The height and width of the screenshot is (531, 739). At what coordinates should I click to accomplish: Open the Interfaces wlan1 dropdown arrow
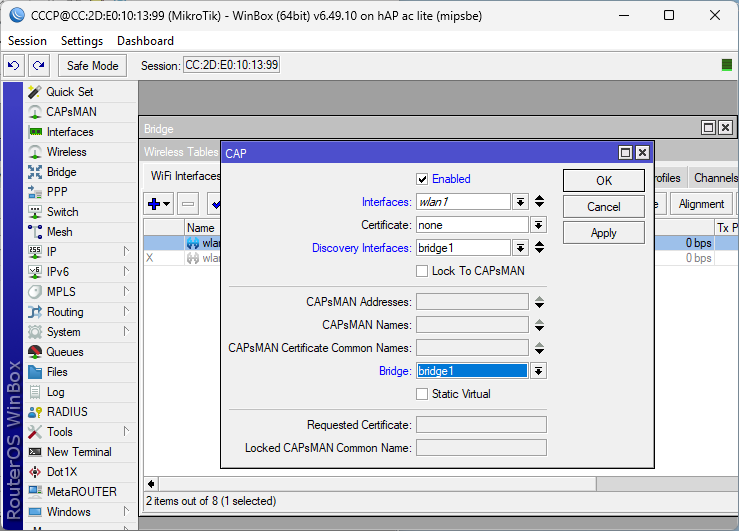tap(520, 202)
